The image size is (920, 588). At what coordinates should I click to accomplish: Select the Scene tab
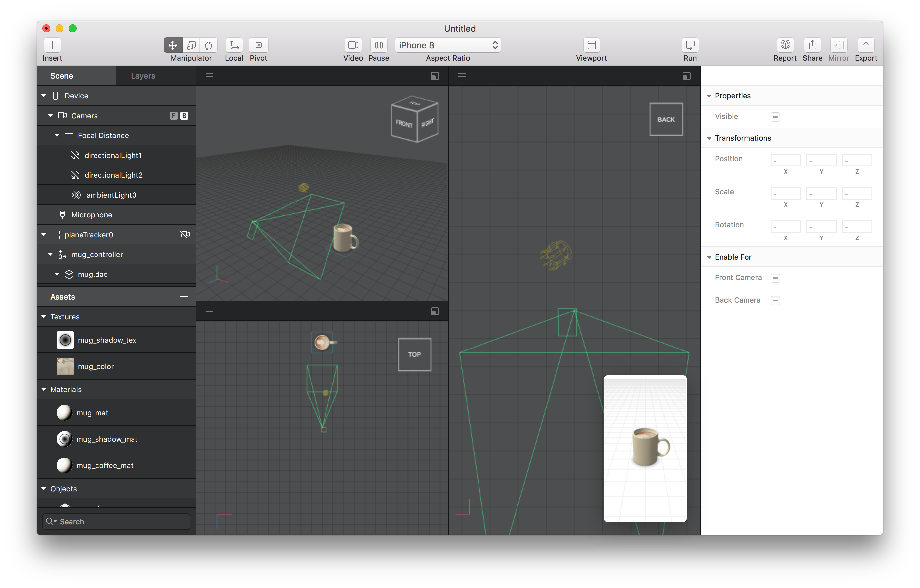coord(61,75)
